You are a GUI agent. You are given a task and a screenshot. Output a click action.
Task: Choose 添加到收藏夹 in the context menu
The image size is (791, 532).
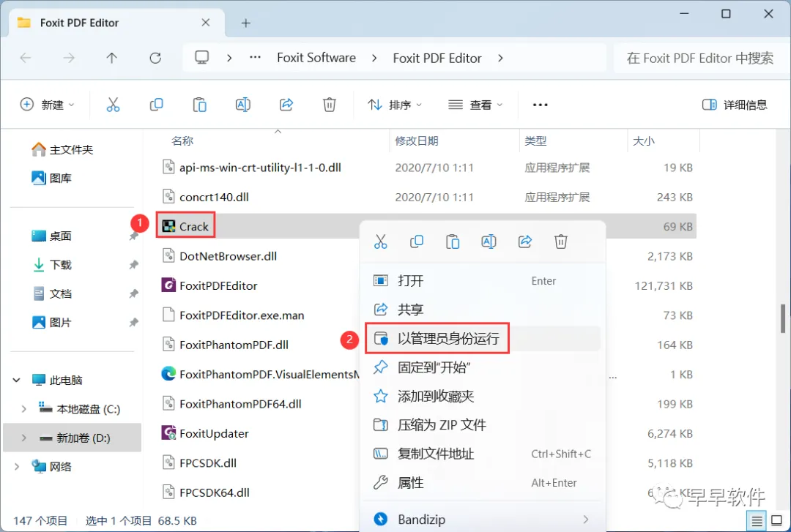click(x=482, y=396)
